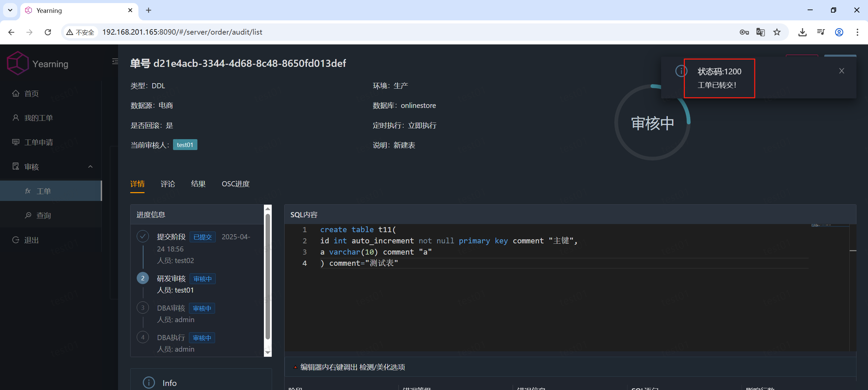The image size is (868, 390).
Task: Open the browser downloads icon
Action: pos(803,32)
